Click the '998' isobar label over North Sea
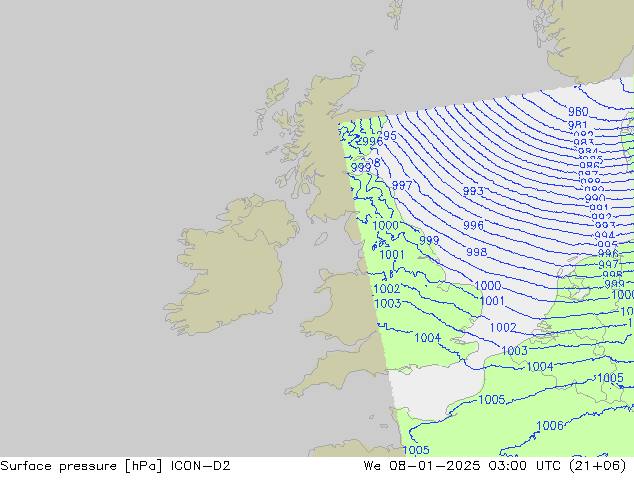This screenshot has height=490, width=634. (477, 252)
